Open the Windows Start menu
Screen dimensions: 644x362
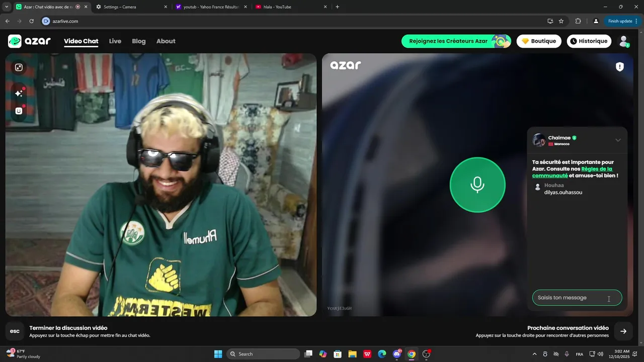(218, 354)
